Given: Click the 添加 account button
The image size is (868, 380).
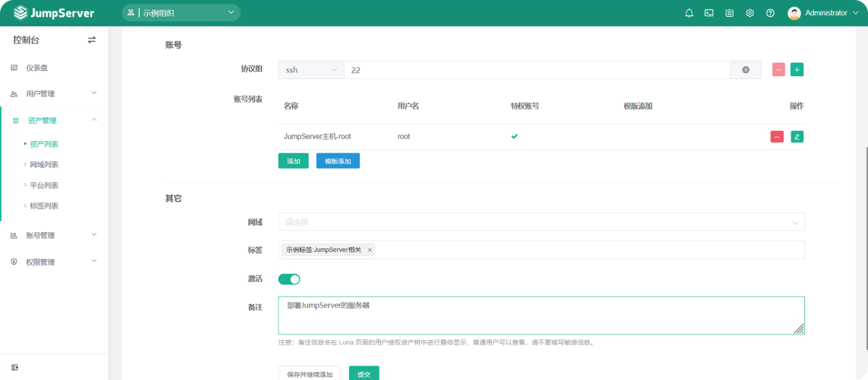Looking at the screenshot, I should pos(294,161).
